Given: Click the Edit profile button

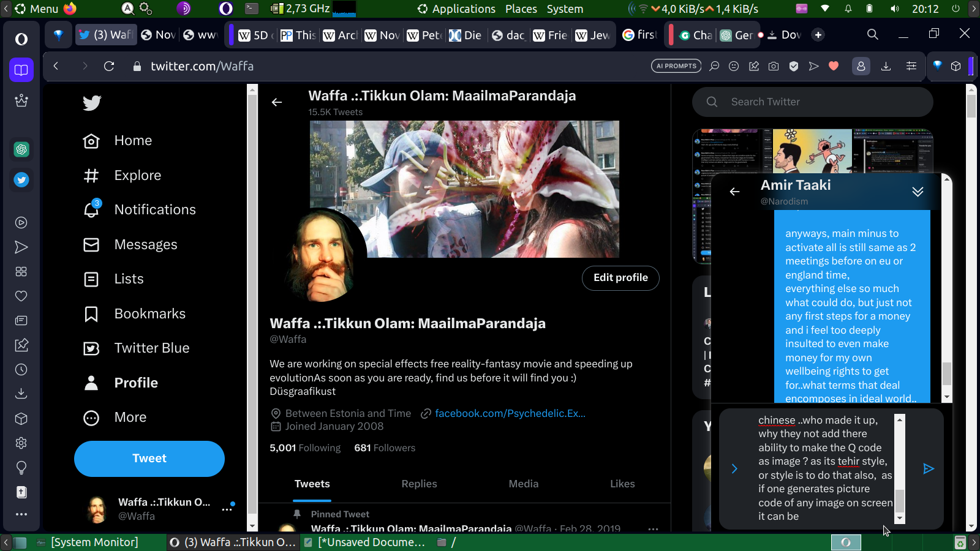Looking at the screenshot, I should coord(620,278).
